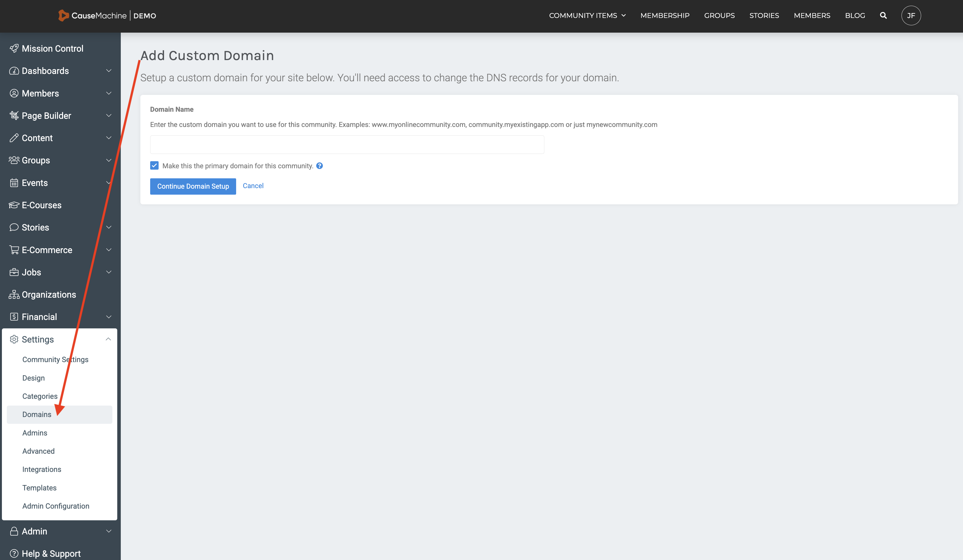This screenshot has width=963, height=560.
Task: Collapse the Settings sidebar section
Action: pyautogui.click(x=108, y=339)
